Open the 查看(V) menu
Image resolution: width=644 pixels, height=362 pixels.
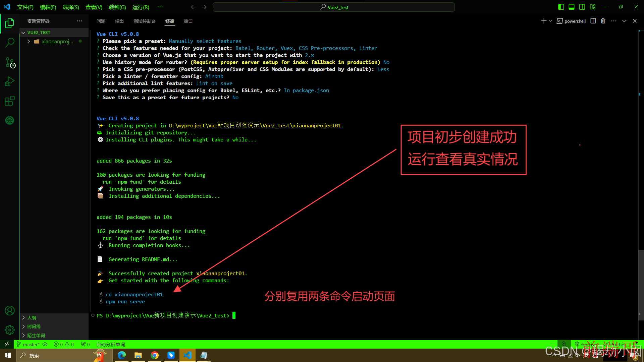pyautogui.click(x=94, y=7)
